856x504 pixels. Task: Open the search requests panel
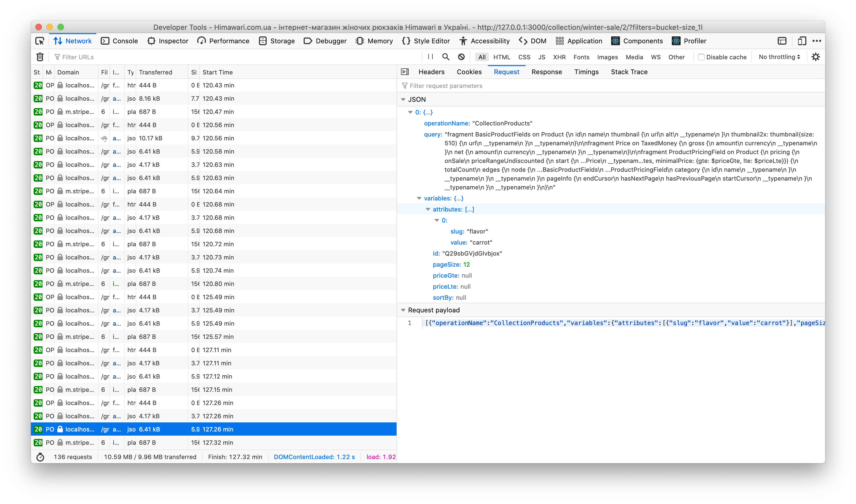pyautogui.click(x=446, y=57)
